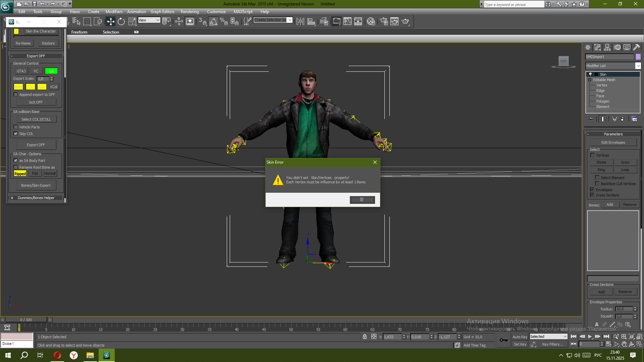Open the Mirror tool
644x362 pixels.
click(x=300, y=22)
